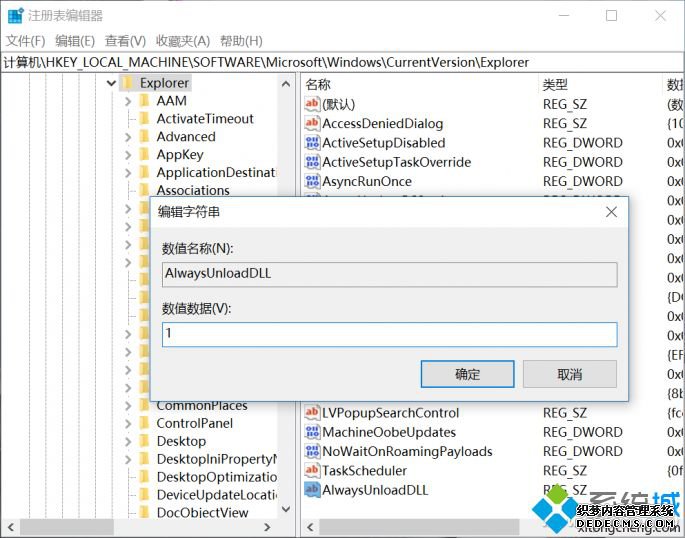This screenshot has width=685, height=538.
Task: Expand the ControlPanel tree node
Action: 128,424
